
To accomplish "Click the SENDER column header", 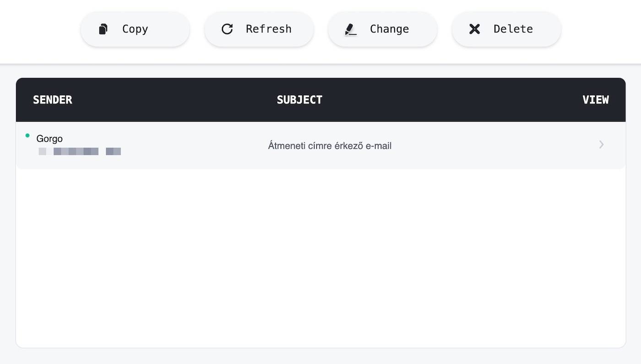I will tap(53, 100).
